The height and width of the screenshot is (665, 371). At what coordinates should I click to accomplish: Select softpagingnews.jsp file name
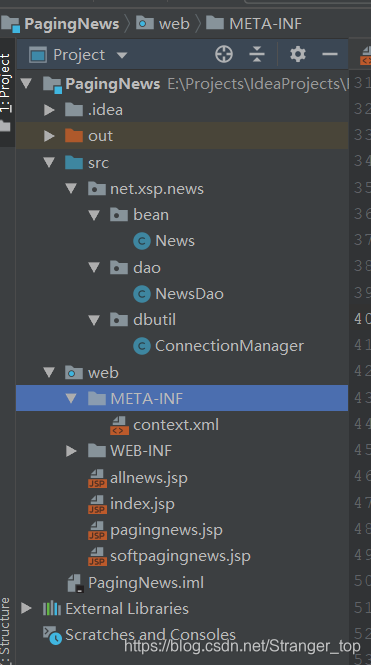tap(180, 556)
